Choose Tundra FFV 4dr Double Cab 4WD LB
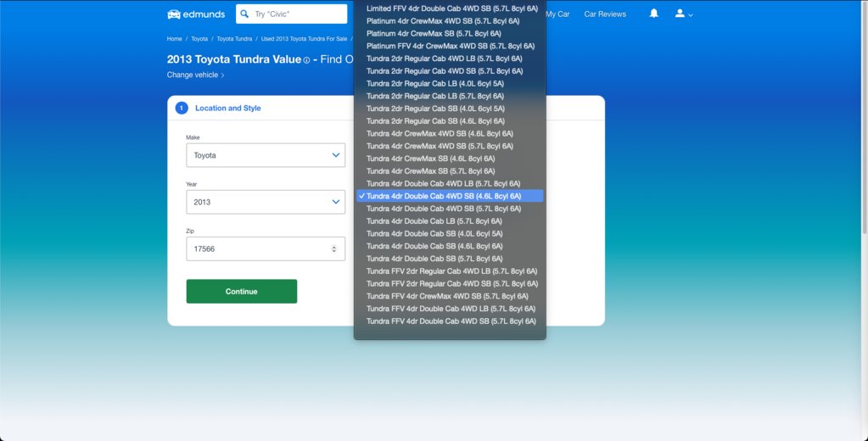Screen dimensions: 868x441 pyautogui.click(x=450, y=309)
